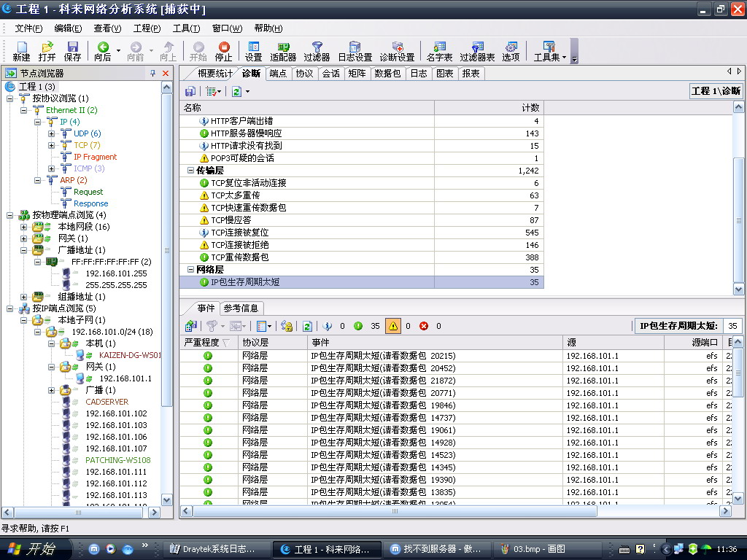The height and width of the screenshot is (560, 747).
Task: Open 日志设置 (Log settings) from toolbar
Action: pos(355,51)
